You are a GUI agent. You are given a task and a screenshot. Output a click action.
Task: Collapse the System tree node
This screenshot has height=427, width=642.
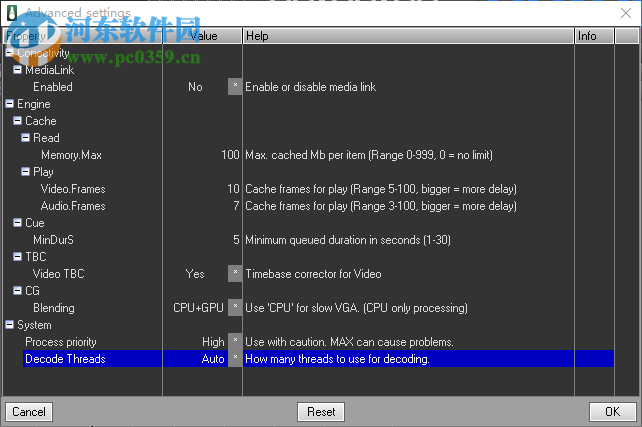(9, 325)
